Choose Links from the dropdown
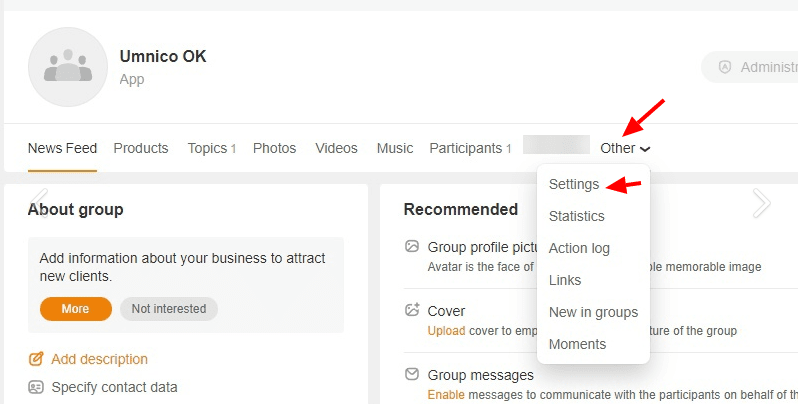Image resolution: width=798 pixels, height=404 pixels. click(x=565, y=280)
